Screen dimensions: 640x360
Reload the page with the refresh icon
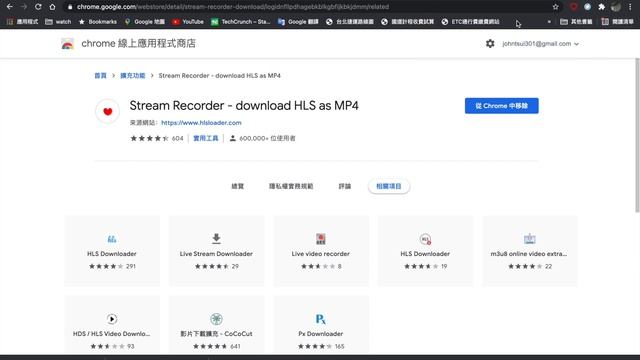click(38, 7)
